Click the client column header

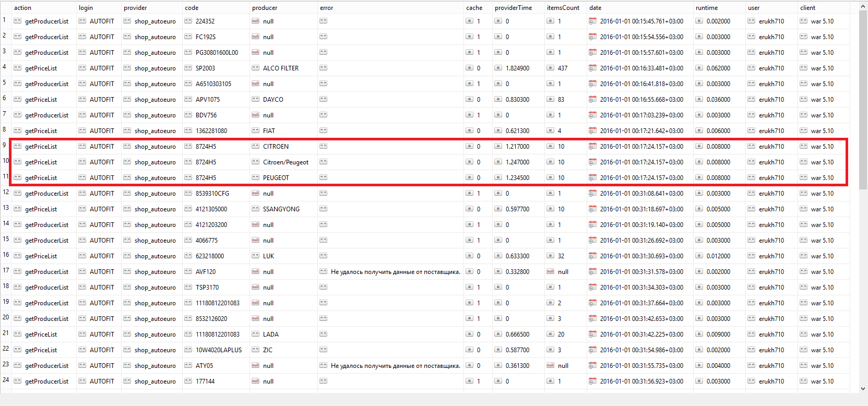click(x=807, y=8)
